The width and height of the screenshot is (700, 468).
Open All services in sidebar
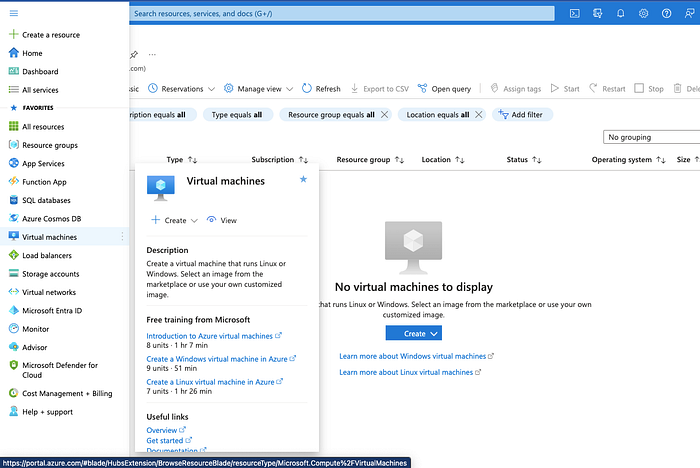point(40,90)
